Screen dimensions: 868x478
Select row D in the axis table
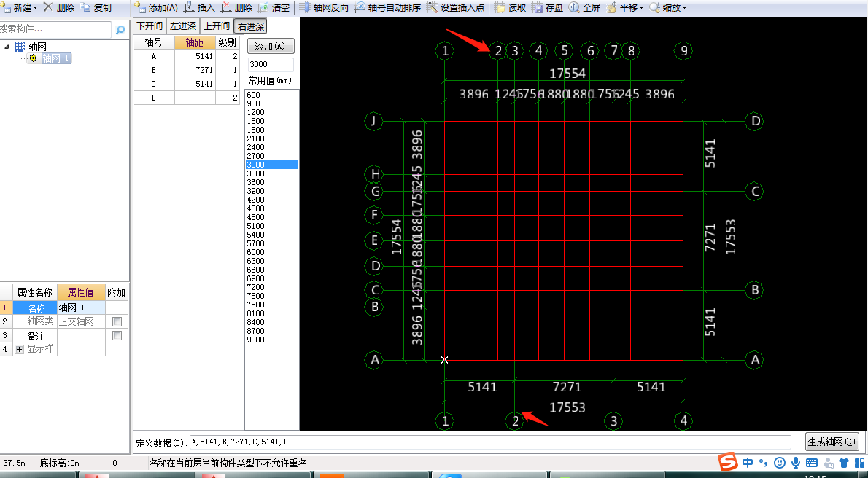pyautogui.click(x=187, y=98)
